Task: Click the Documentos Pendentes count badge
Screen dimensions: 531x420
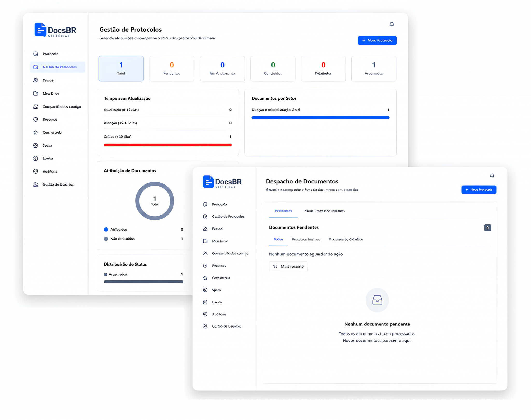Action: 487,228
